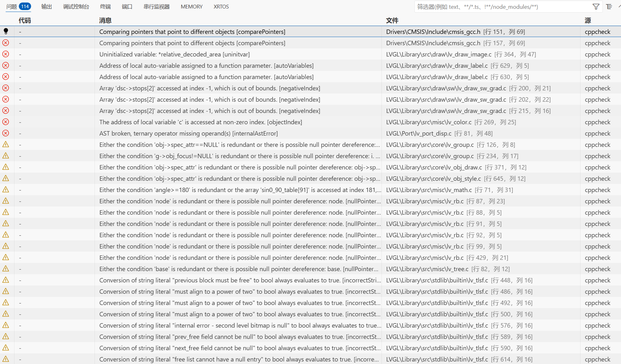Switch to the 输出 (Output) tab
This screenshot has height=364, width=621.
point(46,7)
